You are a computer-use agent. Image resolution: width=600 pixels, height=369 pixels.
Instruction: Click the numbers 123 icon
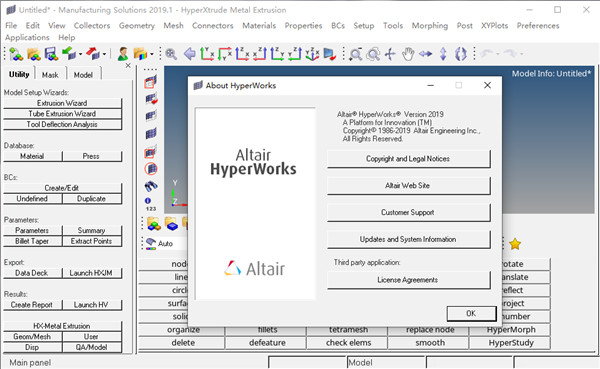pos(150,204)
